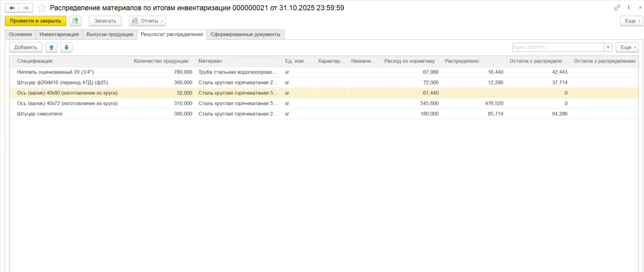This screenshot has height=272, width=644.
Task: Move row up with blue arrow
Action: tap(51, 47)
